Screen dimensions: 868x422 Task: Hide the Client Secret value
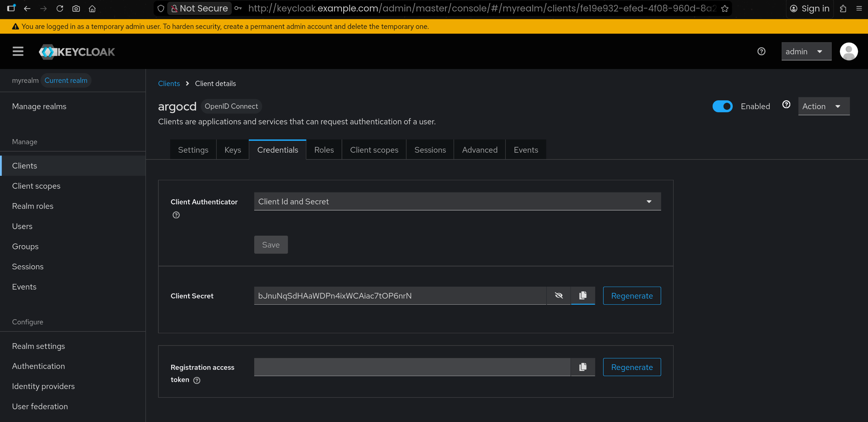[x=558, y=296]
